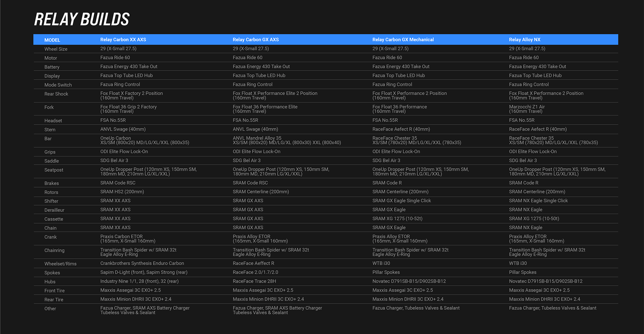Select the Chain row label
644x334 pixels.
51,228
